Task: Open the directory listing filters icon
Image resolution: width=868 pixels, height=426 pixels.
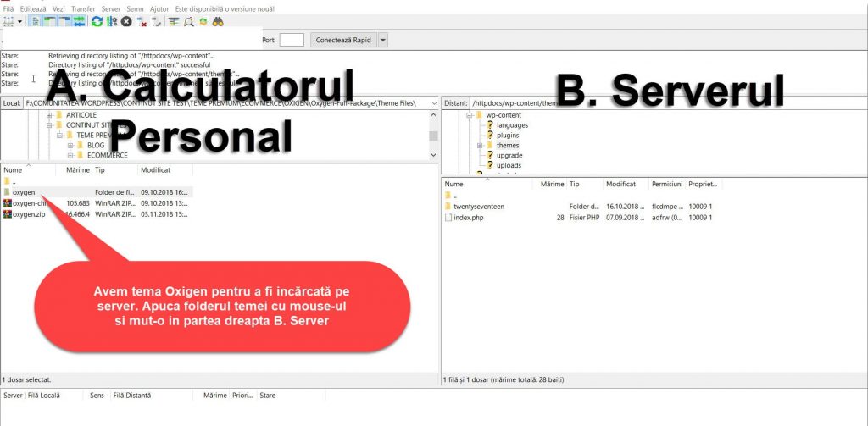Action: coord(174,21)
